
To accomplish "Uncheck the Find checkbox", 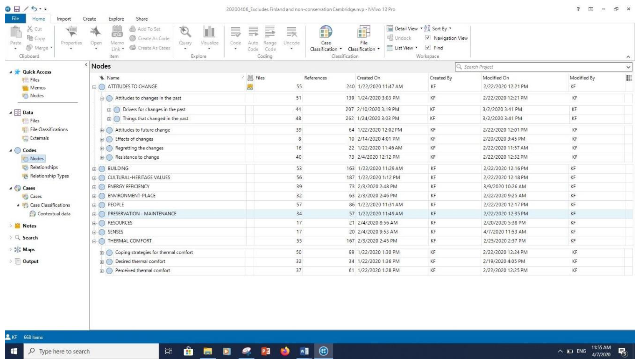I will pos(428,48).
